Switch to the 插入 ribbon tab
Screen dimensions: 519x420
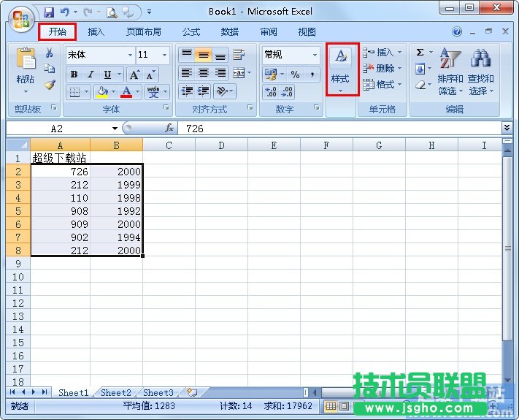tap(96, 32)
